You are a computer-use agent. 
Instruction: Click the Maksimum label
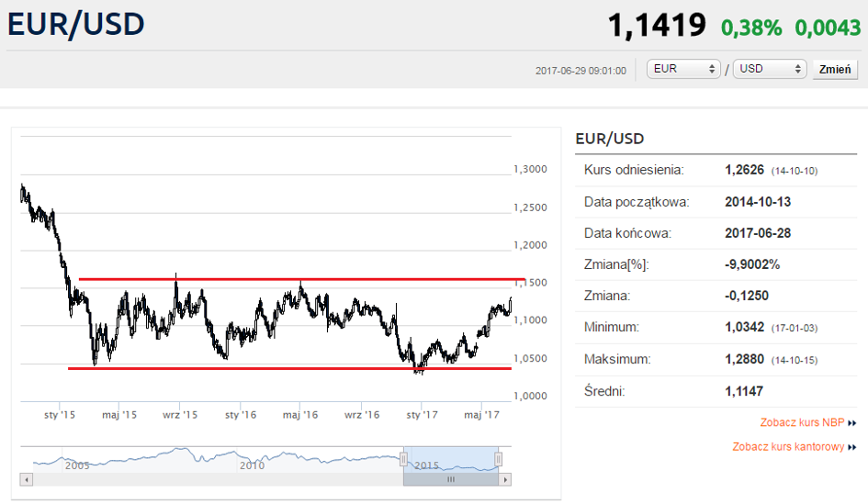[617, 359]
